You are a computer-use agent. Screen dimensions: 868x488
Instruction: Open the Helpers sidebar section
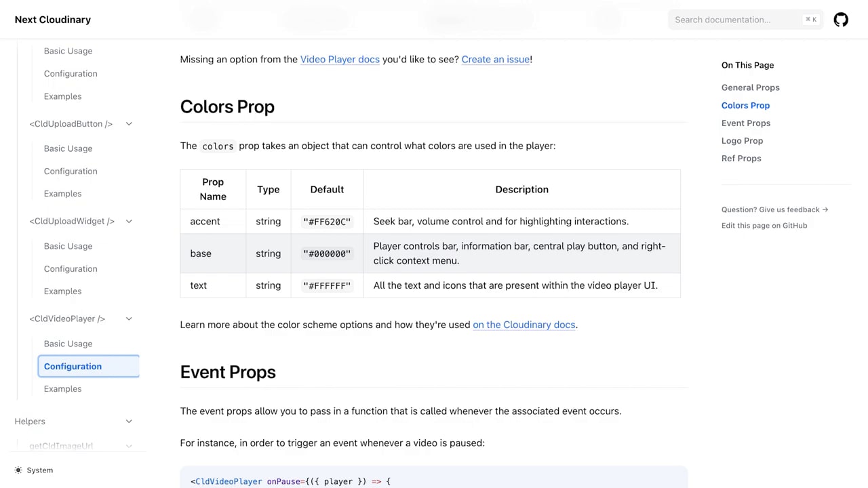point(30,422)
